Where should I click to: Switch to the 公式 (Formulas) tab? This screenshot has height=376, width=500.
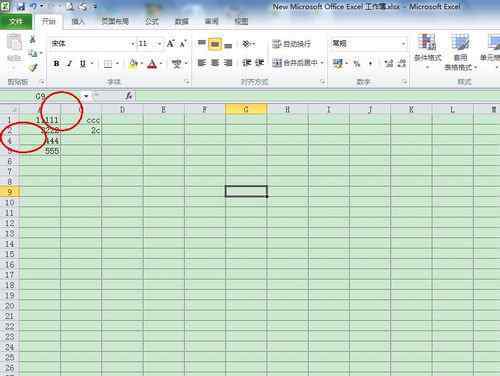(152, 21)
